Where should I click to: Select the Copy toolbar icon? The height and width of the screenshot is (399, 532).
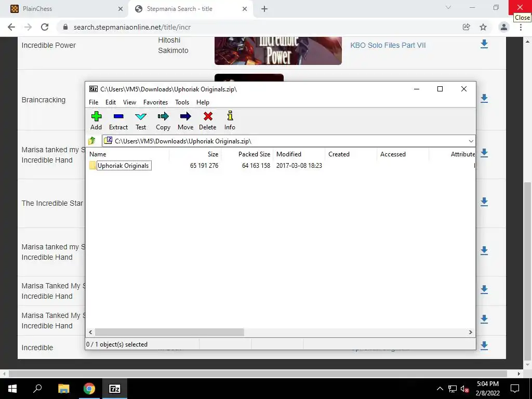(163, 121)
